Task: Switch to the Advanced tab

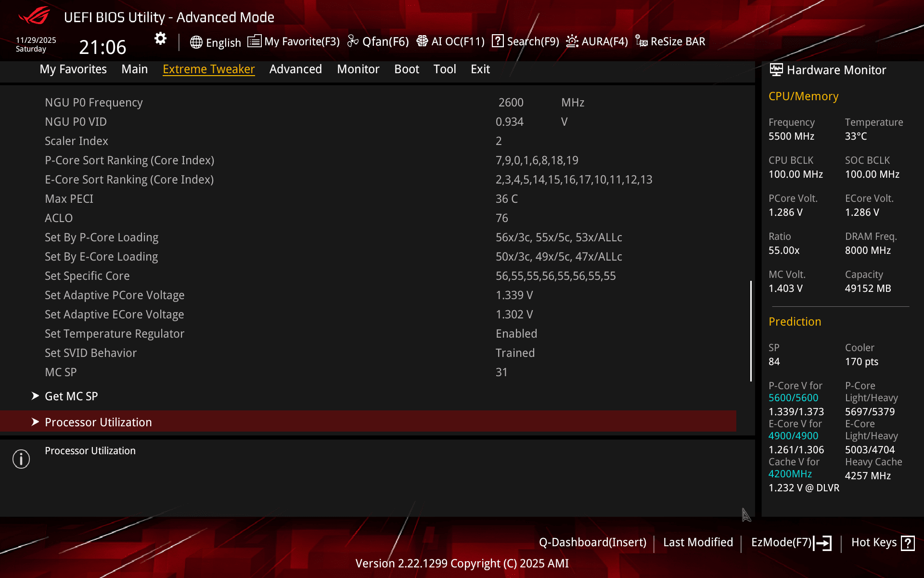Action: pos(295,69)
